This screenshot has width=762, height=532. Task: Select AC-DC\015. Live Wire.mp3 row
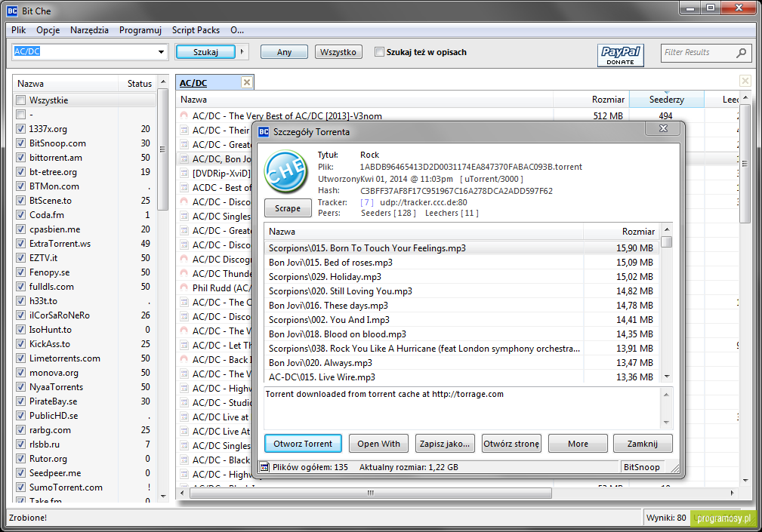click(x=424, y=377)
